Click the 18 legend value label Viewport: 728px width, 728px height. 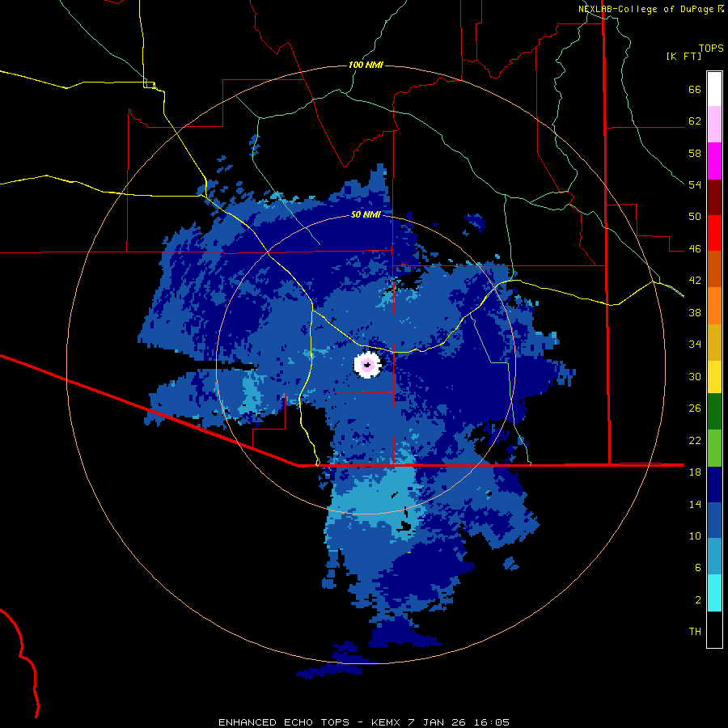pyautogui.click(x=695, y=472)
